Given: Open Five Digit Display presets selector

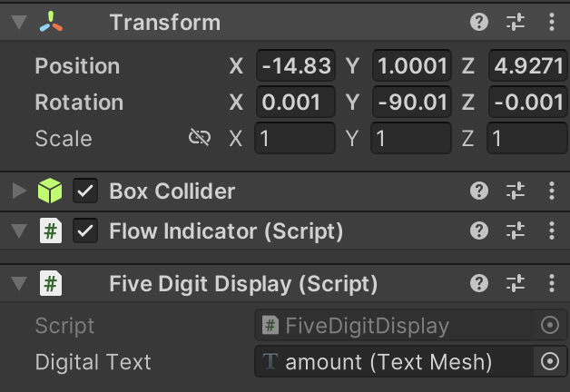Looking at the screenshot, I should pos(516,284).
